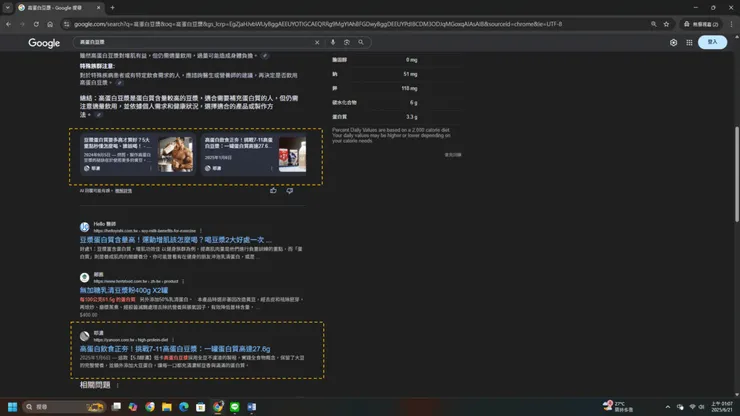740x416 pixels.
Task: Start voice search with the microphone icon
Action: (333, 42)
